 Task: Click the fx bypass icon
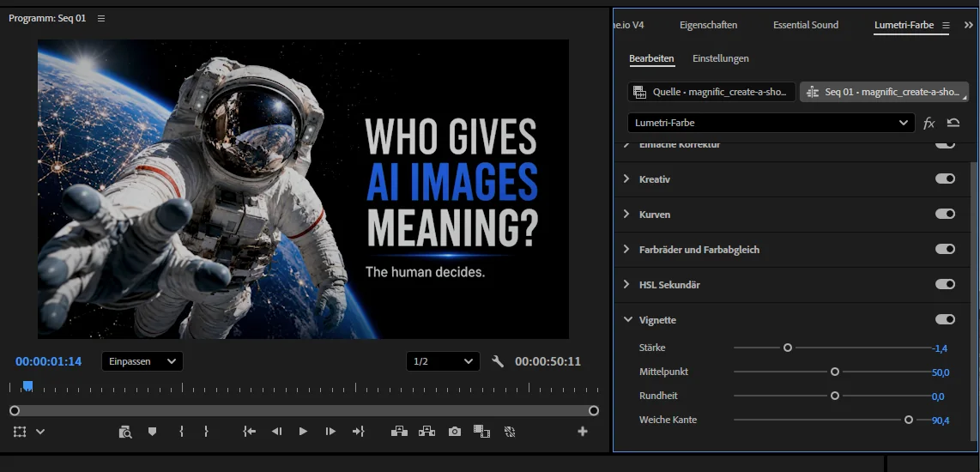(x=929, y=124)
